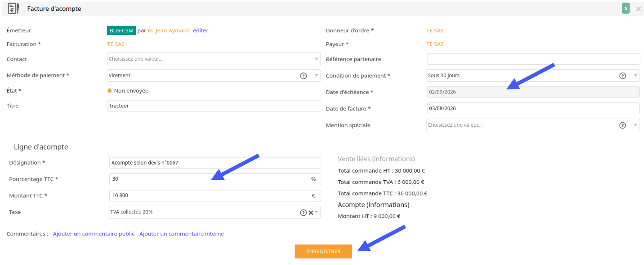Open the Contact dropdown
This screenshot has width=644, height=265.
coord(214,59)
